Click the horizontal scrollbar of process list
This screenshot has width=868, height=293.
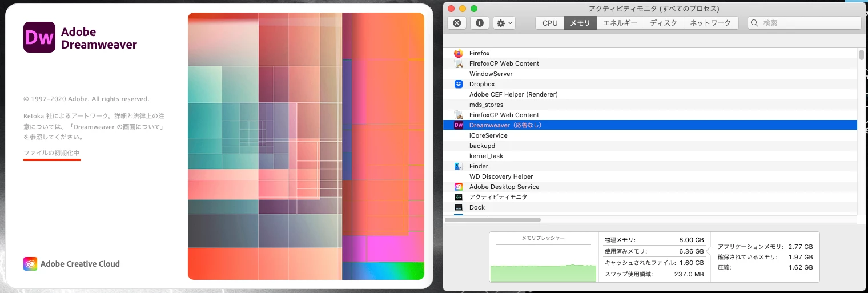[493, 219]
